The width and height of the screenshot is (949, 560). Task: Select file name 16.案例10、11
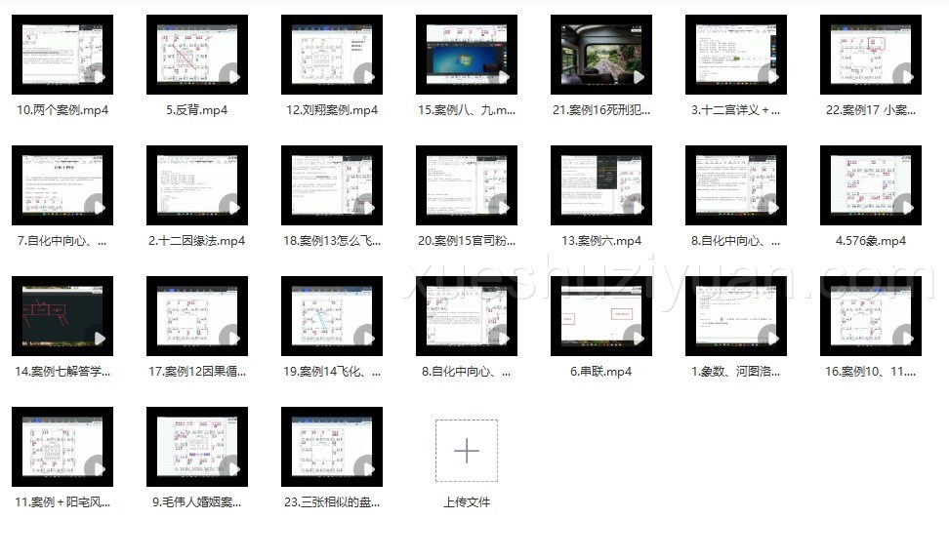(x=871, y=372)
